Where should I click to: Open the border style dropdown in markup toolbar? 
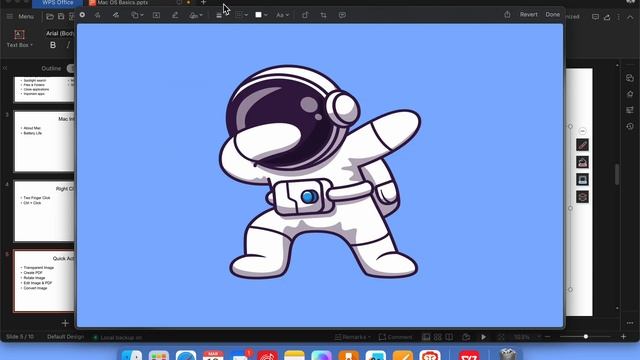coord(241,15)
